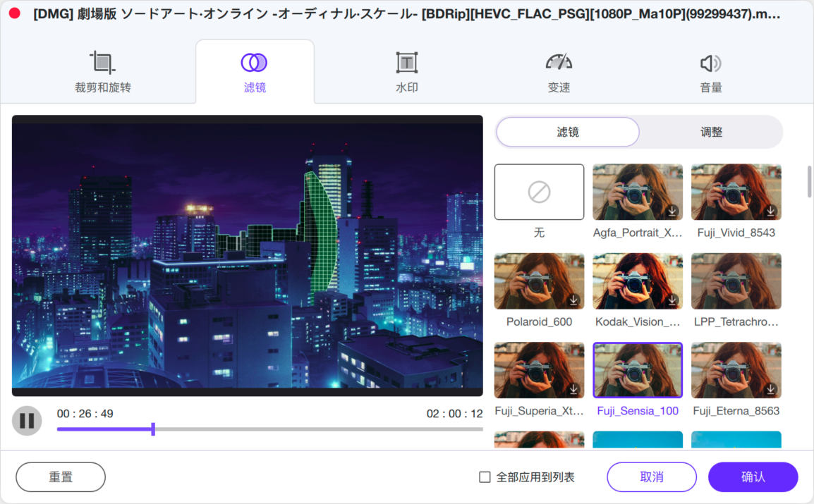This screenshot has height=504, width=814.
Task: Pause the video preview playback
Action: click(27, 421)
